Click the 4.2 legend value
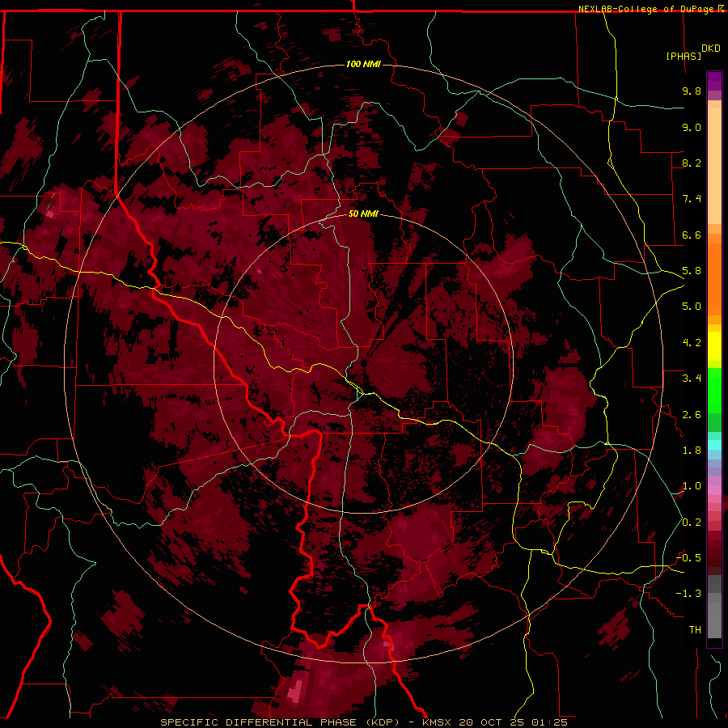728x728 pixels. coord(692,343)
